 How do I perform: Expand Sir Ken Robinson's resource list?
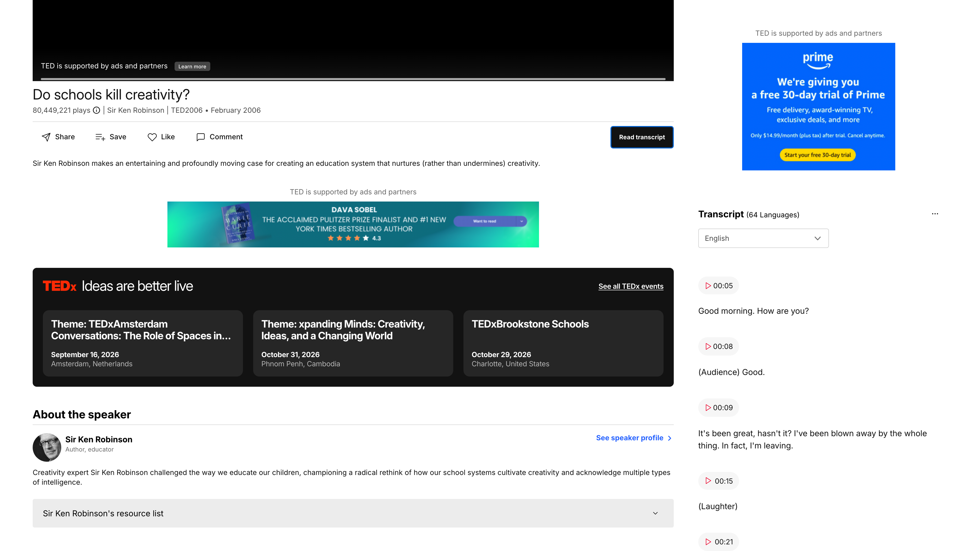(353, 513)
